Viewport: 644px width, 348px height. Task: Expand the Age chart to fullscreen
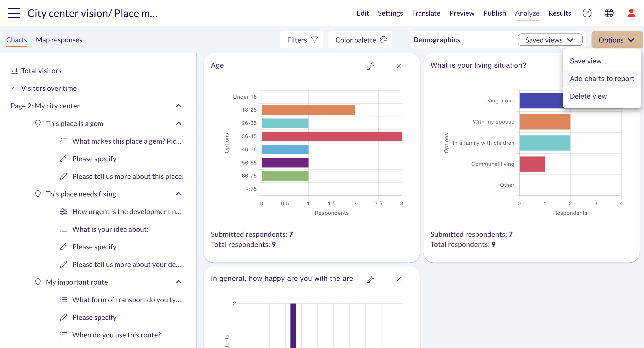coord(370,66)
